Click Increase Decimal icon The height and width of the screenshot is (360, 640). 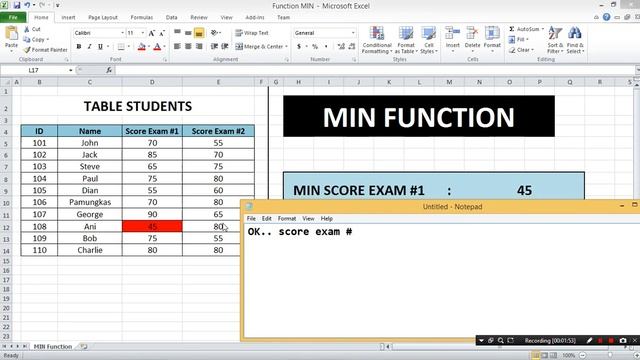tap(341, 47)
